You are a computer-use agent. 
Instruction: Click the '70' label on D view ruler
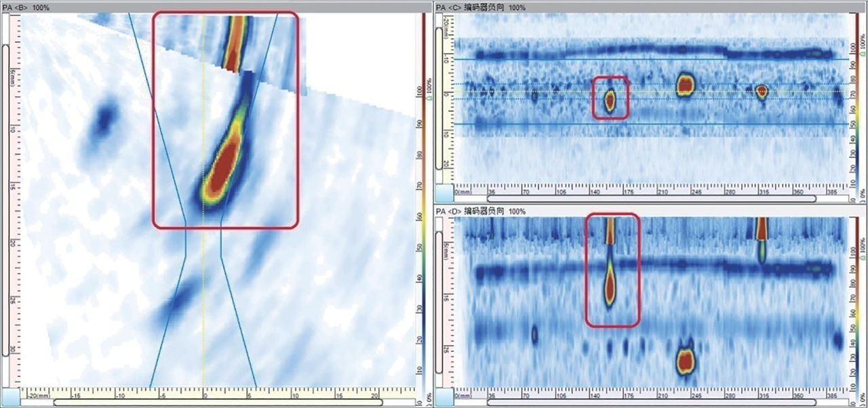click(526, 396)
